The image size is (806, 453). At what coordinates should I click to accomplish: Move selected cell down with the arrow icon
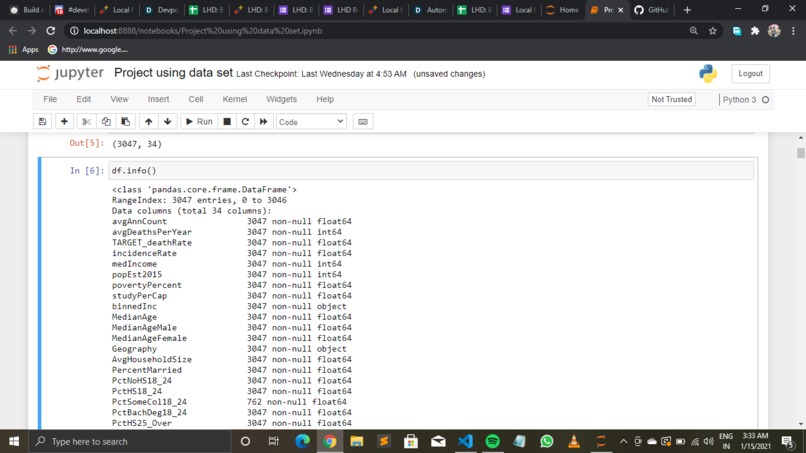[x=168, y=122]
